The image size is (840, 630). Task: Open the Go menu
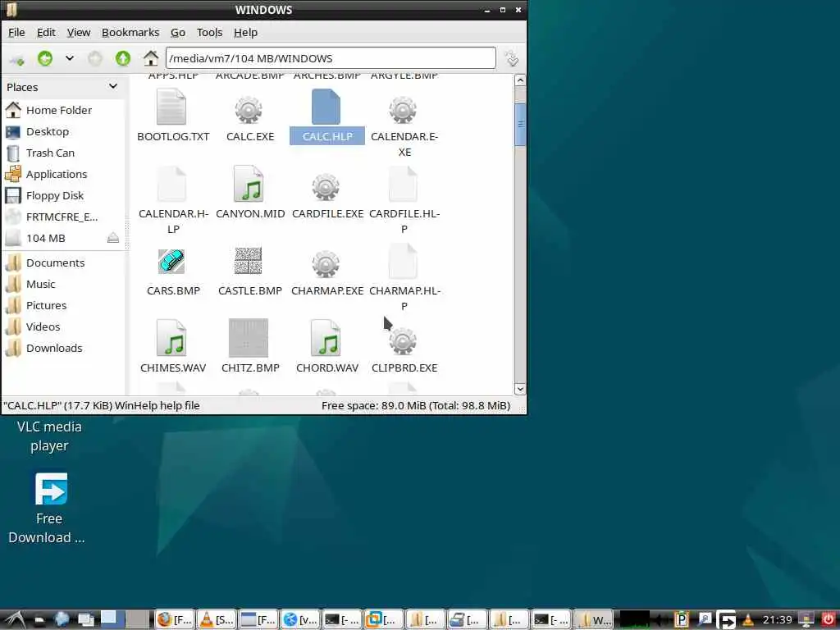tap(178, 33)
